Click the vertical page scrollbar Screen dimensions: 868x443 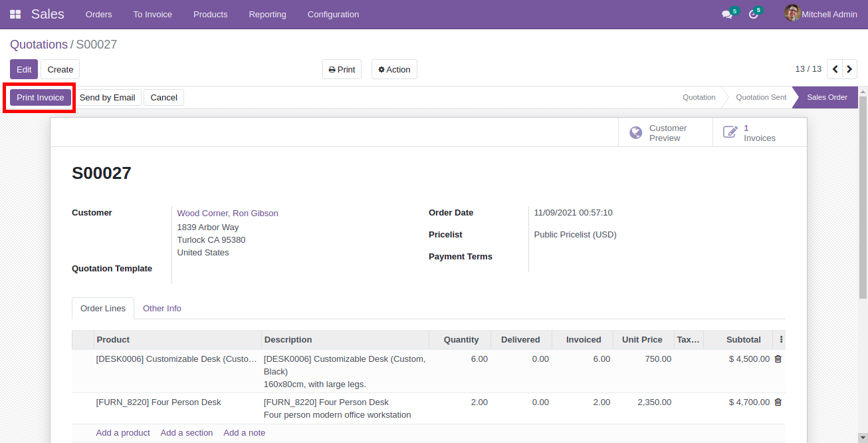[863, 200]
